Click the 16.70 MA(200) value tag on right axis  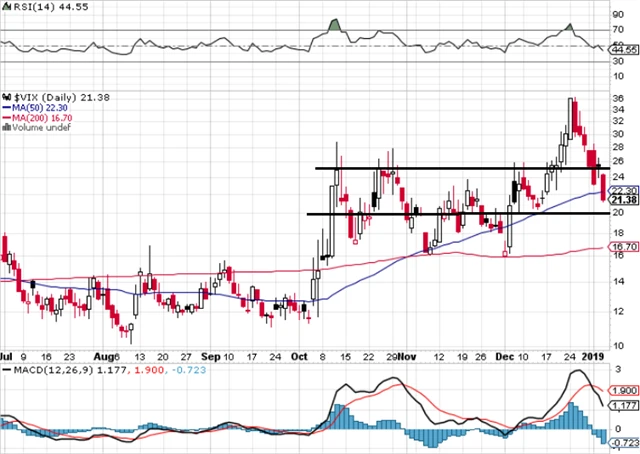pos(623,247)
